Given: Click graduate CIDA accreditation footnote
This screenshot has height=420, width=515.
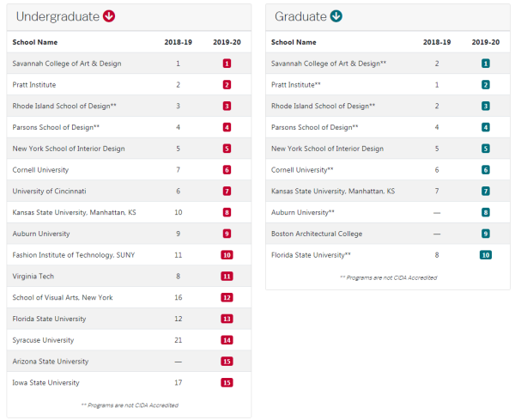Looking at the screenshot, I should coord(388,277).
